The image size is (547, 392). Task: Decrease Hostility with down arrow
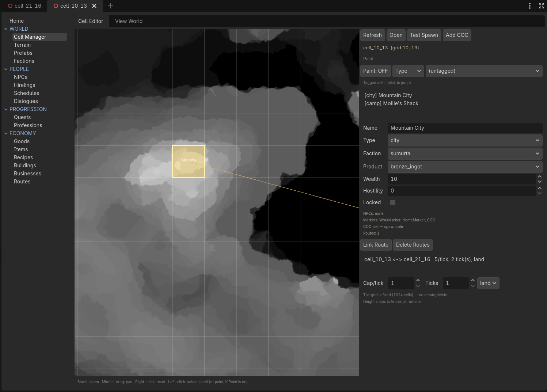tap(540, 193)
